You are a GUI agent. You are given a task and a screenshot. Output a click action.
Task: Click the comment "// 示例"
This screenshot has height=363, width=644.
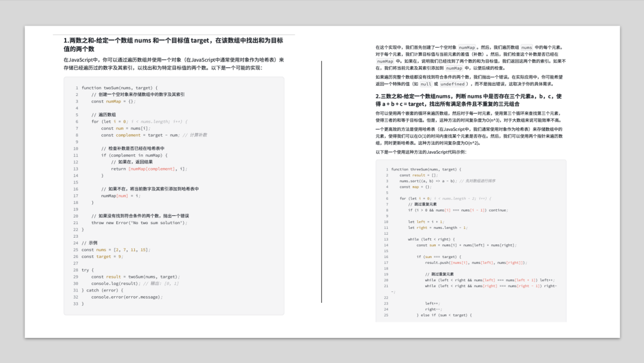click(x=89, y=243)
